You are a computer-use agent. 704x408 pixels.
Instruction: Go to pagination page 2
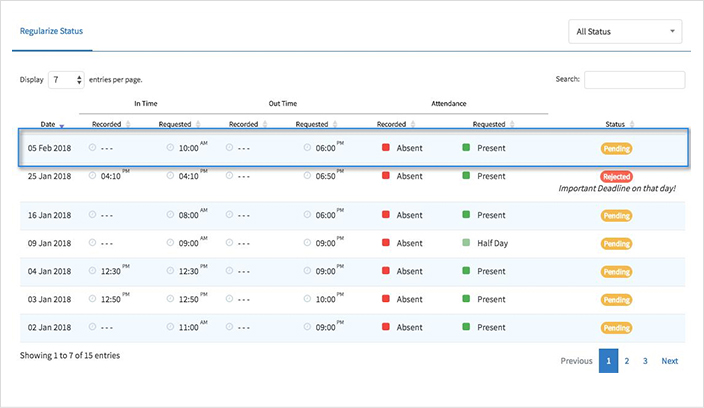pyautogui.click(x=627, y=361)
